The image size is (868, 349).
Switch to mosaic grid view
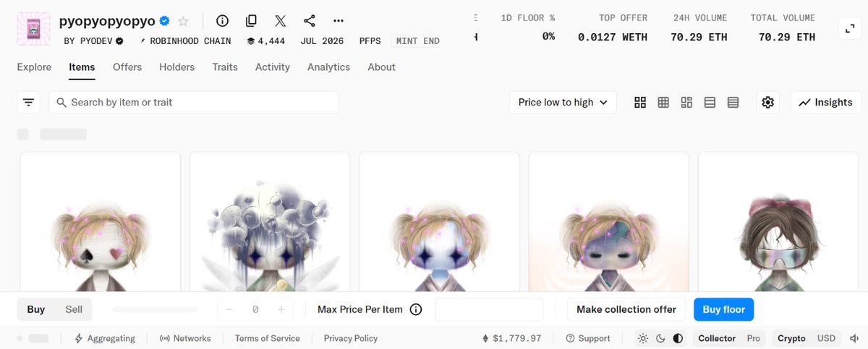click(x=686, y=103)
